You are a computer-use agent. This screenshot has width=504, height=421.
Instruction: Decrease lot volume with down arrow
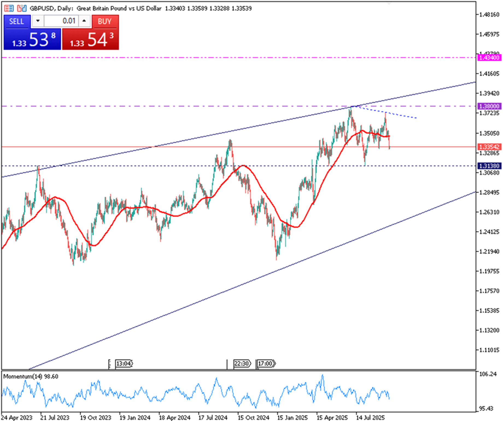pyautogui.click(x=38, y=21)
